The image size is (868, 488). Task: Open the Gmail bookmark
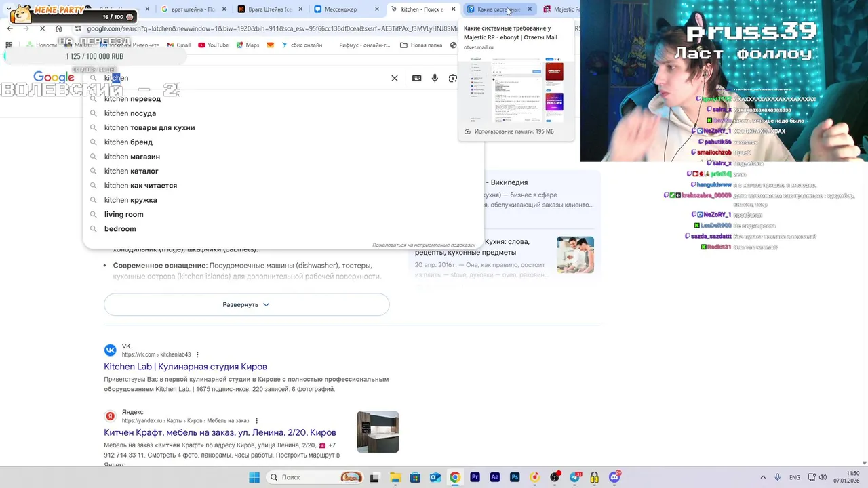[x=178, y=45]
